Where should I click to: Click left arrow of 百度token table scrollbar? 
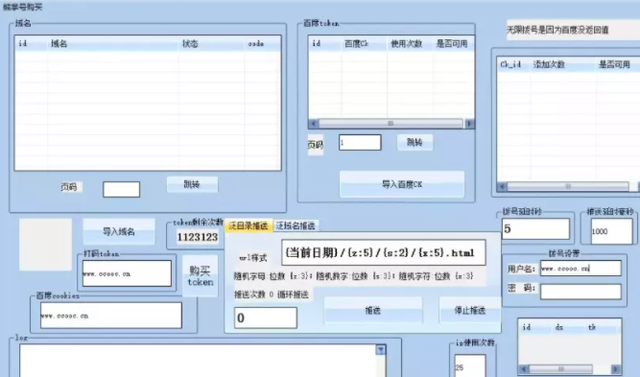313,123
